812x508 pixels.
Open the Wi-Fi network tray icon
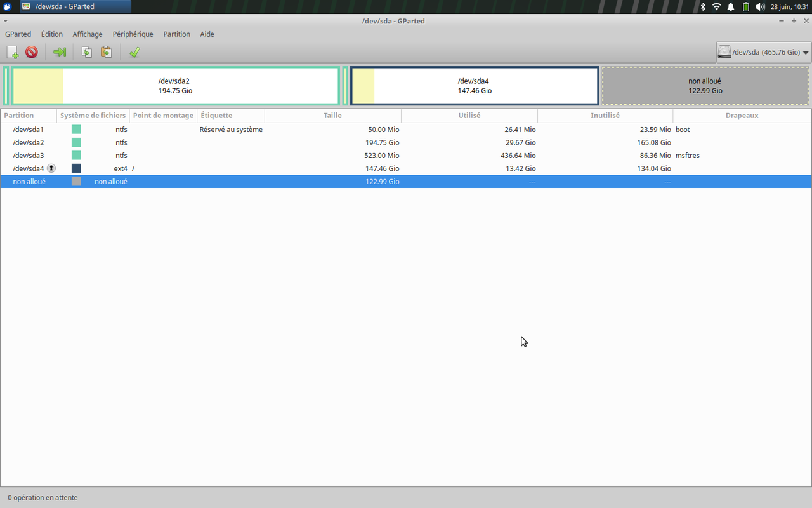(x=717, y=6)
